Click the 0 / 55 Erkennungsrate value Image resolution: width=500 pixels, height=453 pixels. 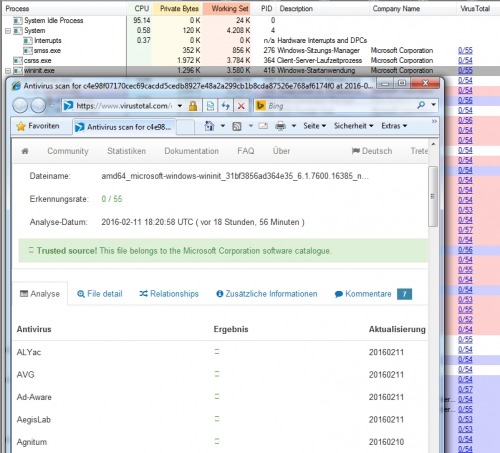point(112,199)
